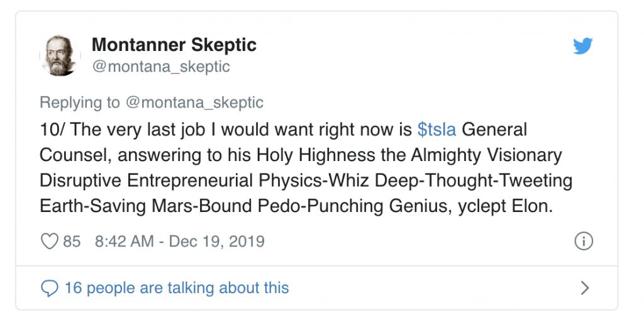Follow the $tsla cashtag link
644x329 pixels.
pyautogui.click(x=438, y=130)
